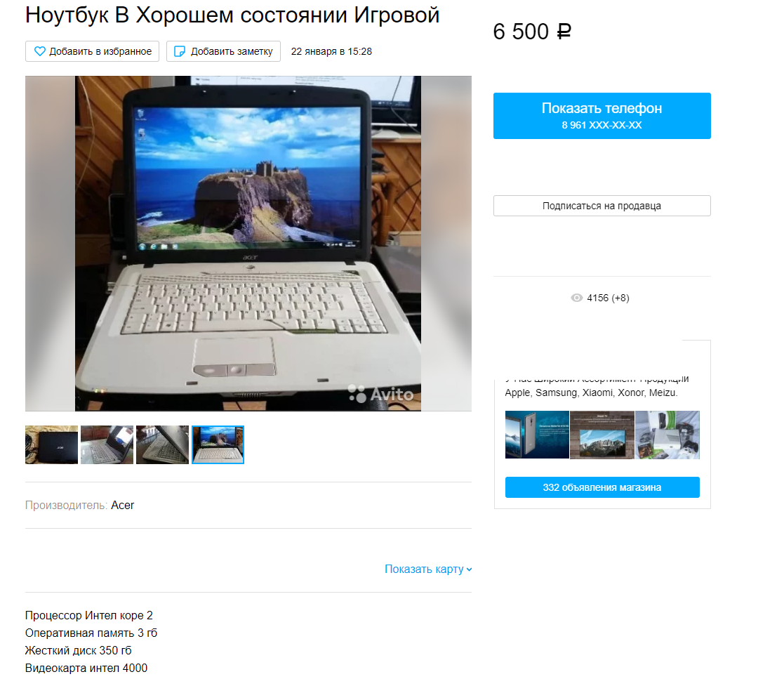Open second thumbnail of open laptop
784x679 pixels.
(107, 445)
